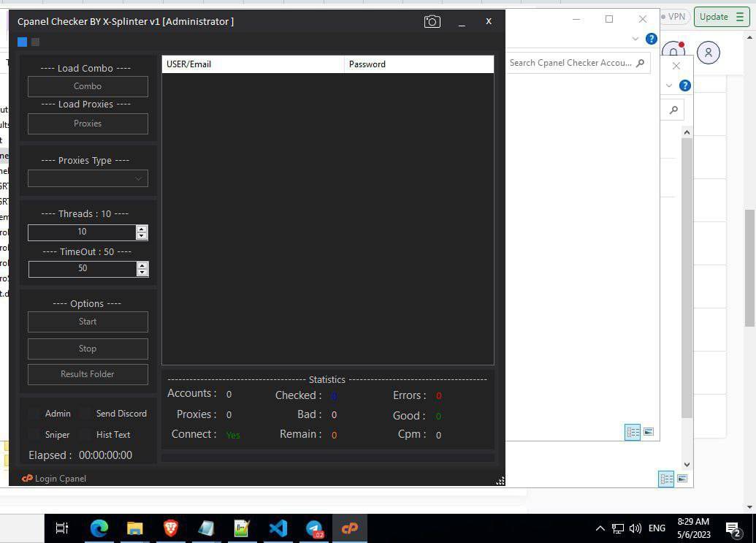Image resolution: width=756 pixels, height=543 pixels.
Task: Click the scroll-down arrow in rear File Explorer
Action: pyautogui.click(x=687, y=464)
